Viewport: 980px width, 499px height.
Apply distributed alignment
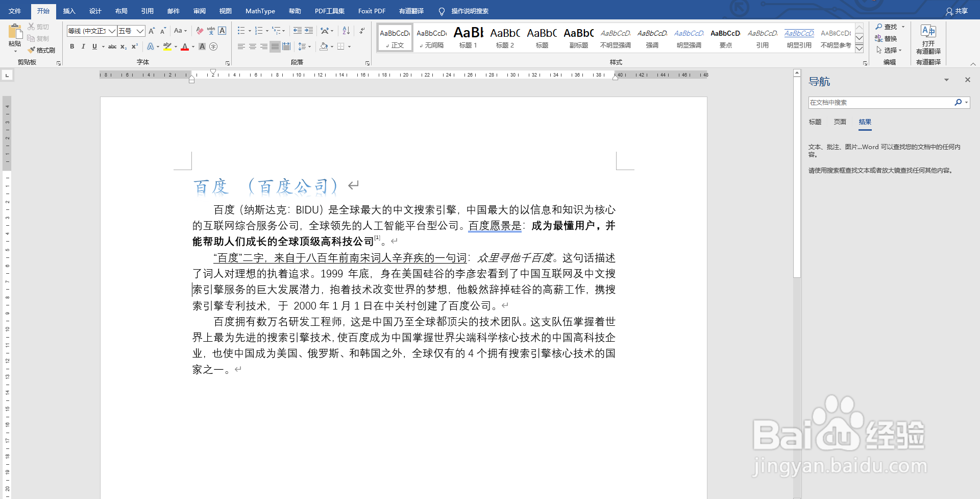(286, 46)
